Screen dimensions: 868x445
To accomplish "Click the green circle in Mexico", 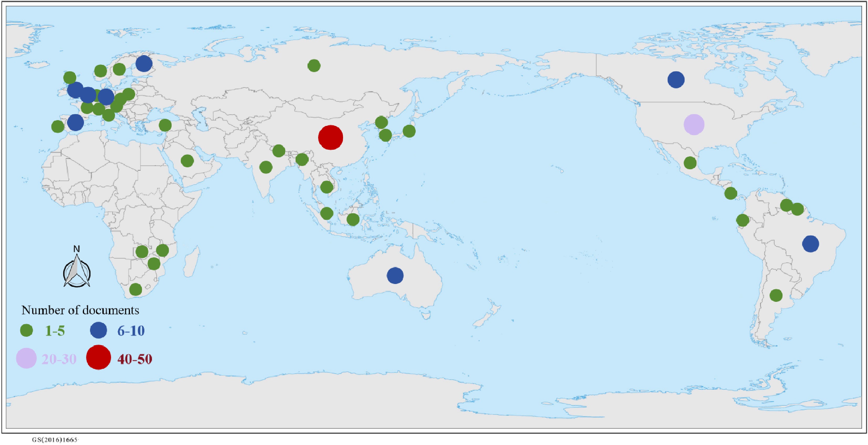I will pyautogui.click(x=690, y=163).
